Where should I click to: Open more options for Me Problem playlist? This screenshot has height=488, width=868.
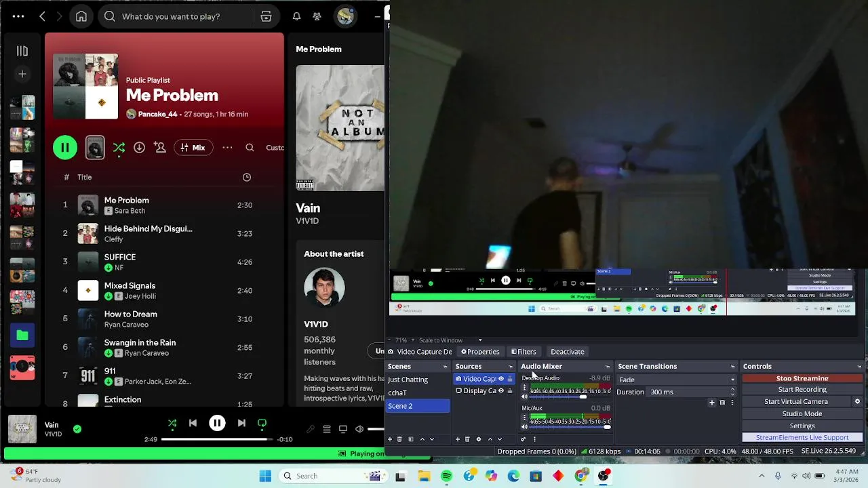tap(227, 147)
